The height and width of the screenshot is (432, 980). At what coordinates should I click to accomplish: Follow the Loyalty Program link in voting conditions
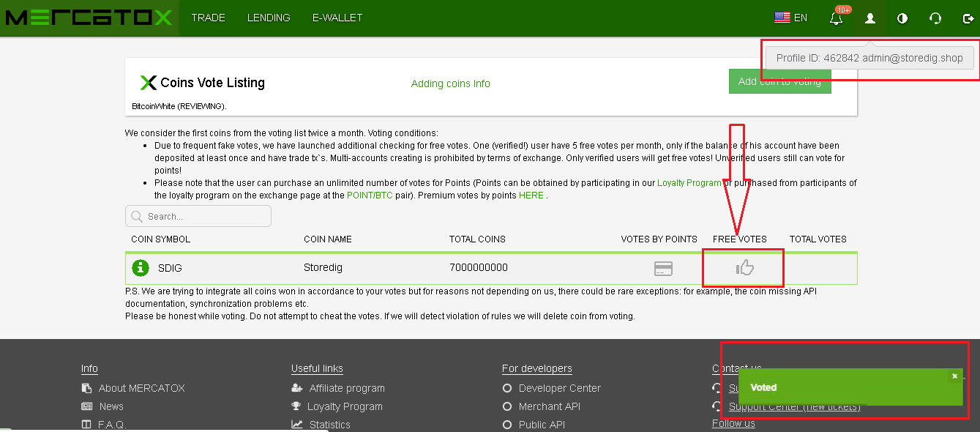[x=689, y=183]
